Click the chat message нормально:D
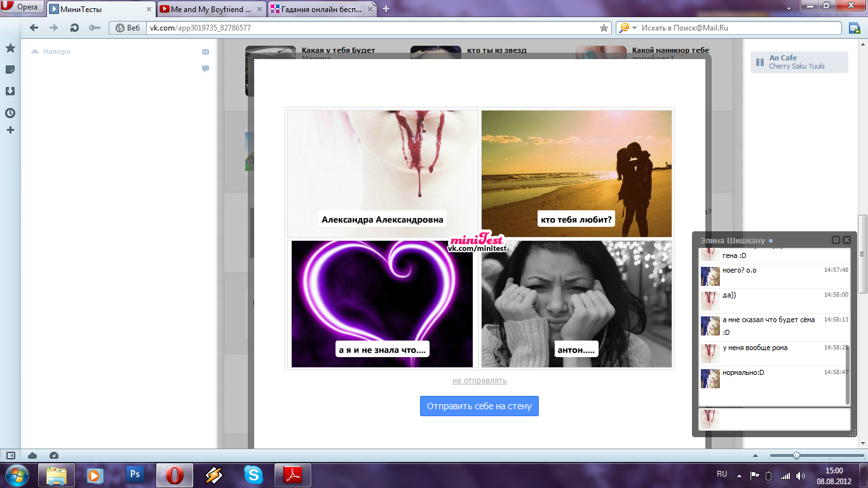This screenshot has height=488, width=868. [743, 372]
